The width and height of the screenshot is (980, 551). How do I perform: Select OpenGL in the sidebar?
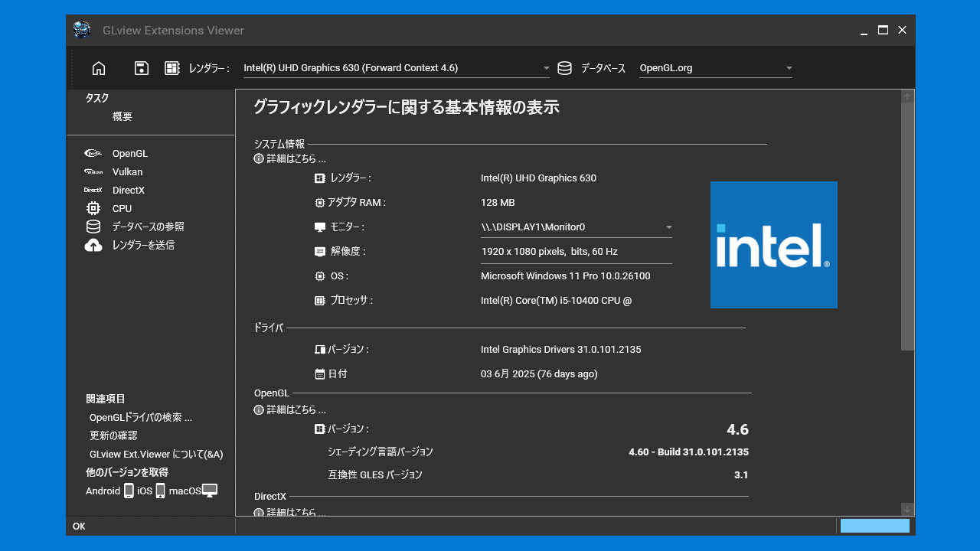(130, 153)
